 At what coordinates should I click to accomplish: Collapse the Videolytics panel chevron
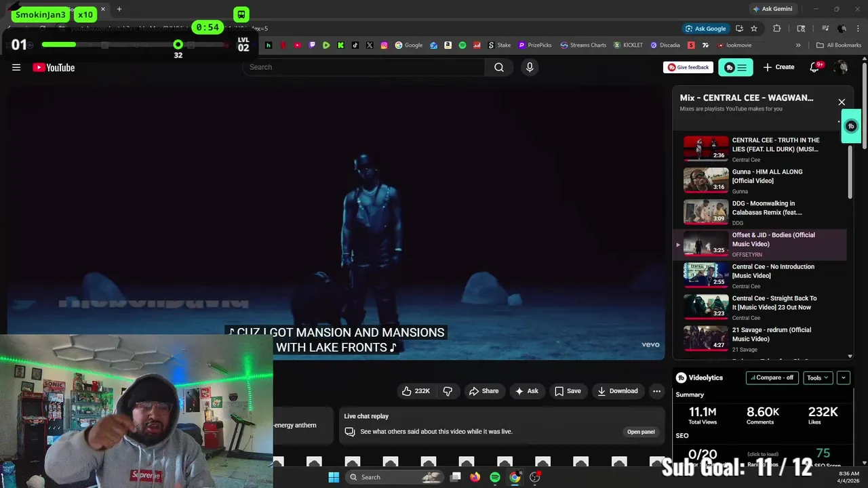pos(844,378)
